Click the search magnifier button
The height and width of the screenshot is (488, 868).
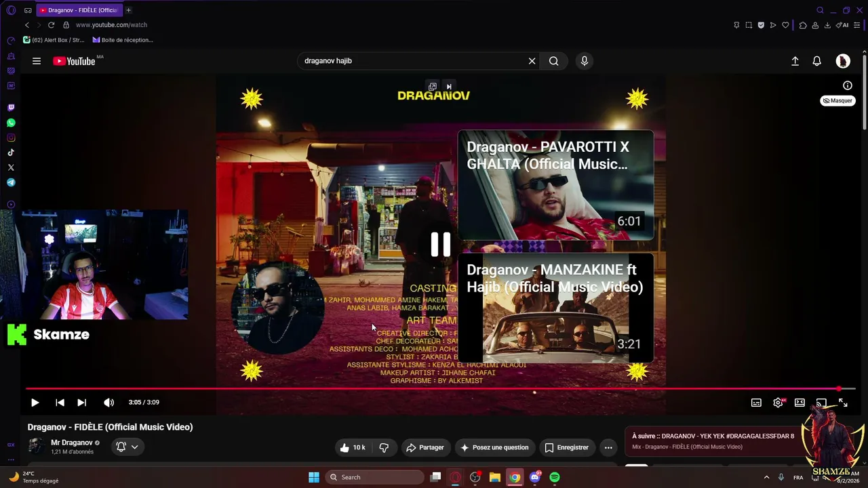tap(554, 61)
